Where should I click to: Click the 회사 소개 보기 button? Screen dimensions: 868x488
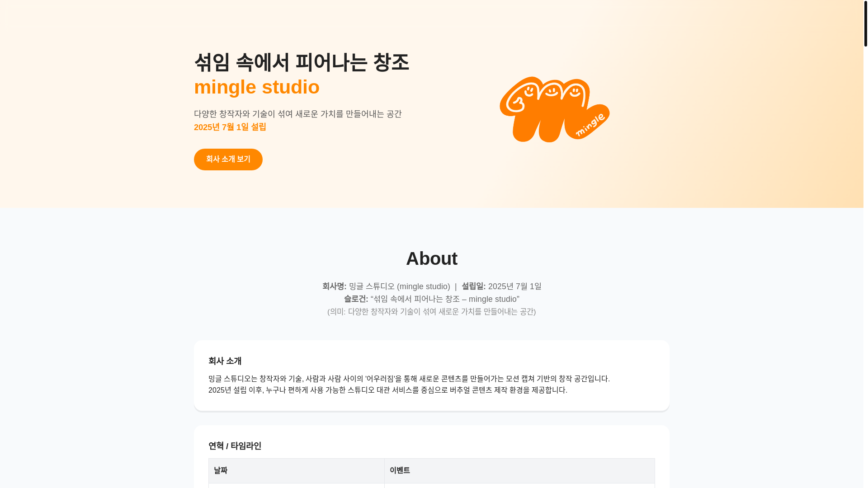tap(228, 160)
